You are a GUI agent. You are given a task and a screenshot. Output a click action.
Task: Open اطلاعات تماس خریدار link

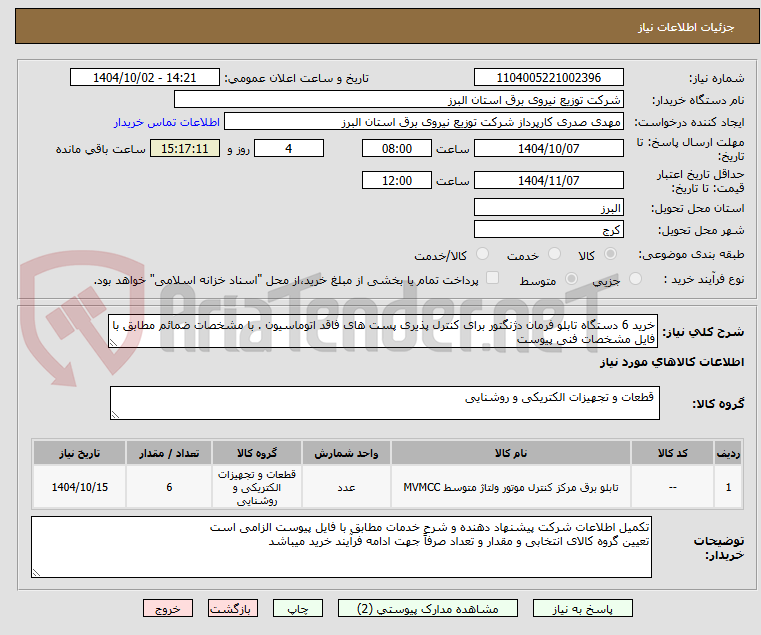coord(167,122)
